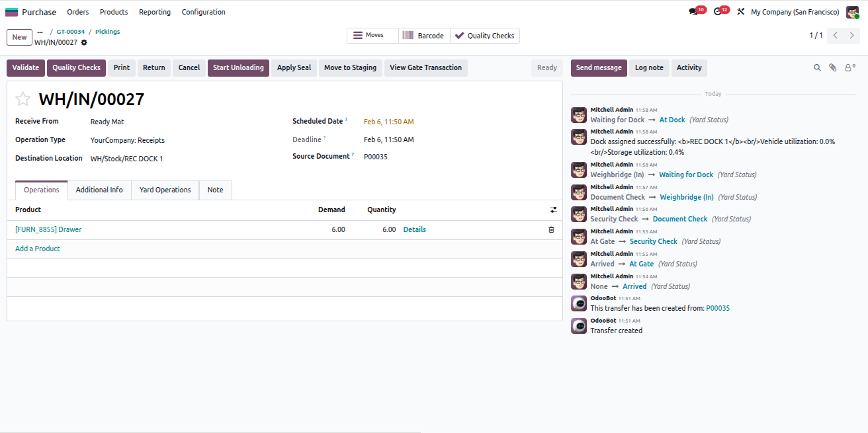Search messages in the chatter

point(817,67)
